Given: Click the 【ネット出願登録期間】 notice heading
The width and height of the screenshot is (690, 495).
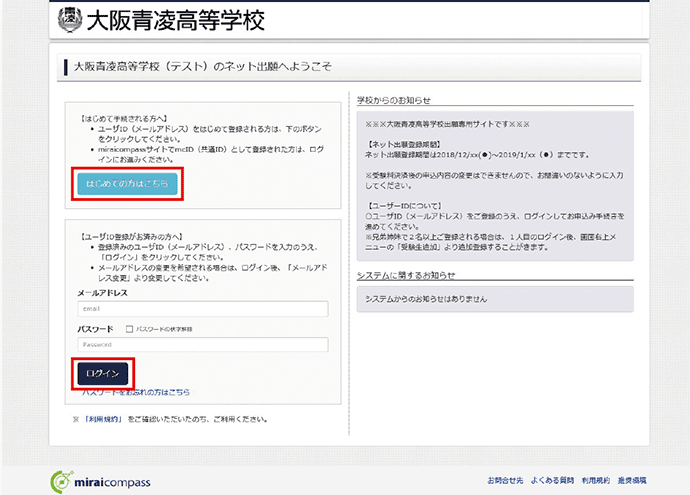Looking at the screenshot, I should pyautogui.click(x=404, y=144).
